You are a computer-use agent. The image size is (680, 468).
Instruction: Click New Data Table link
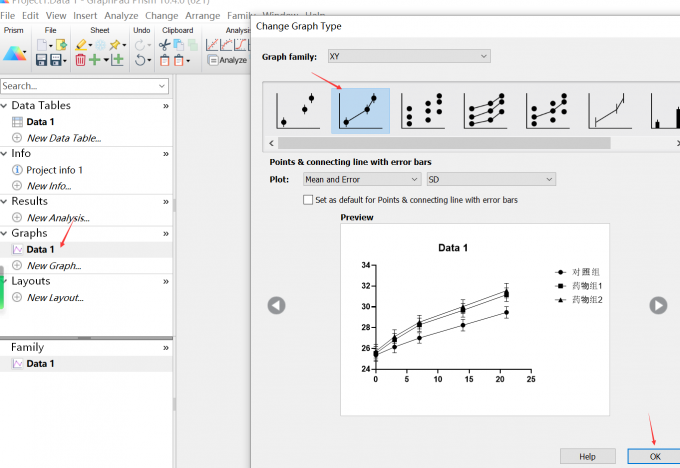[64, 138]
